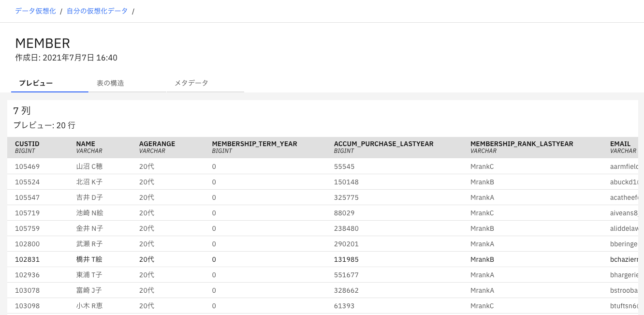The height and width of the screenshot is (315, 644).
Task: Click the CUSTID column header
Action: [27, 144]
